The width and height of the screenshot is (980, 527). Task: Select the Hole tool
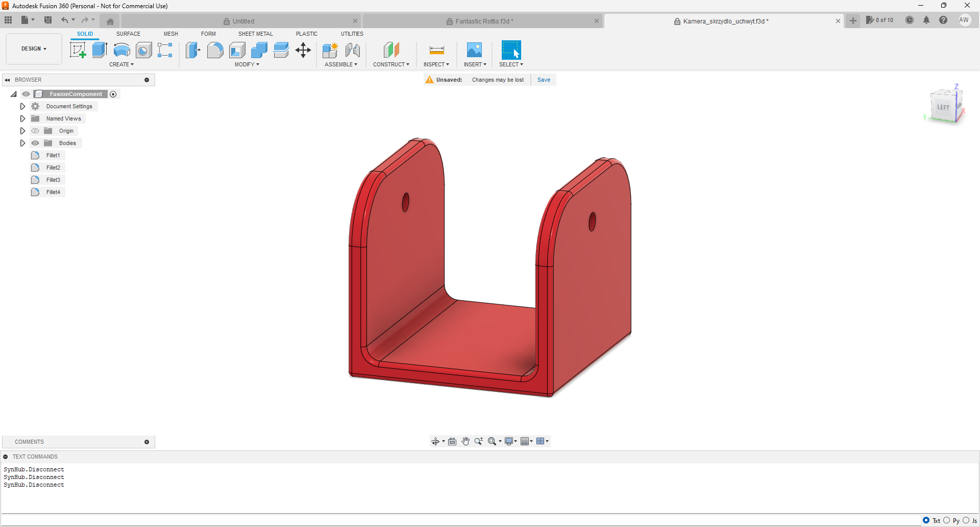pyautogui.click(x=144, y=50)
